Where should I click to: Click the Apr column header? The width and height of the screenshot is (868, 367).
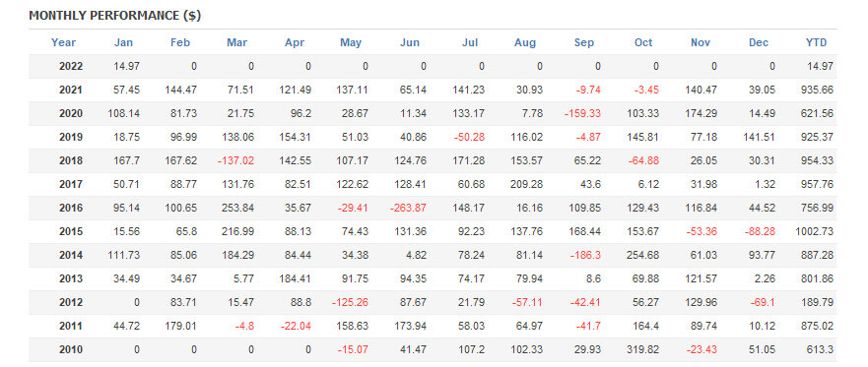[295, 42]
